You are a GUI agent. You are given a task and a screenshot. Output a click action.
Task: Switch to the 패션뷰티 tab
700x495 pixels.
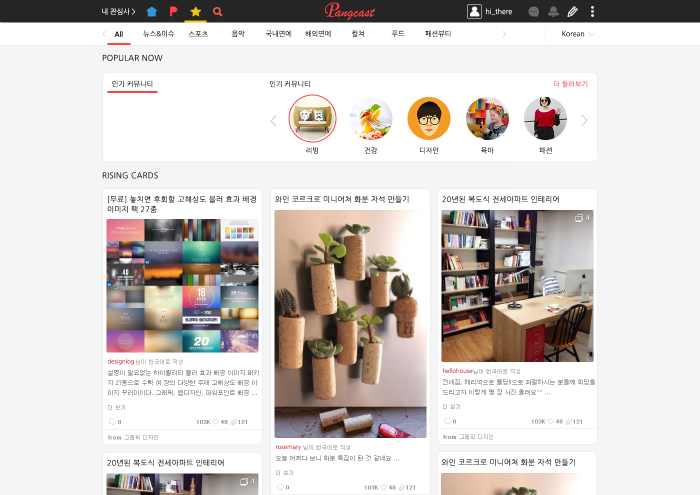(x=438, y=34)
